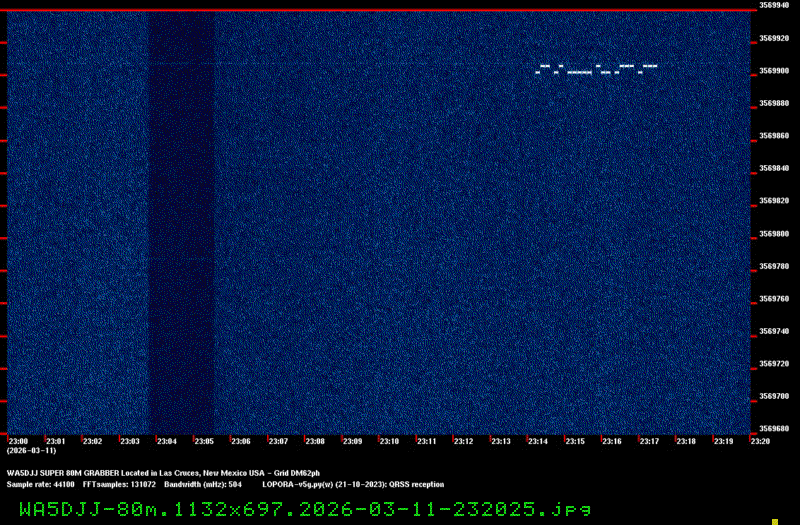
Task: Click the LOPORA QRSS reception text
Action: pos(353,485)
